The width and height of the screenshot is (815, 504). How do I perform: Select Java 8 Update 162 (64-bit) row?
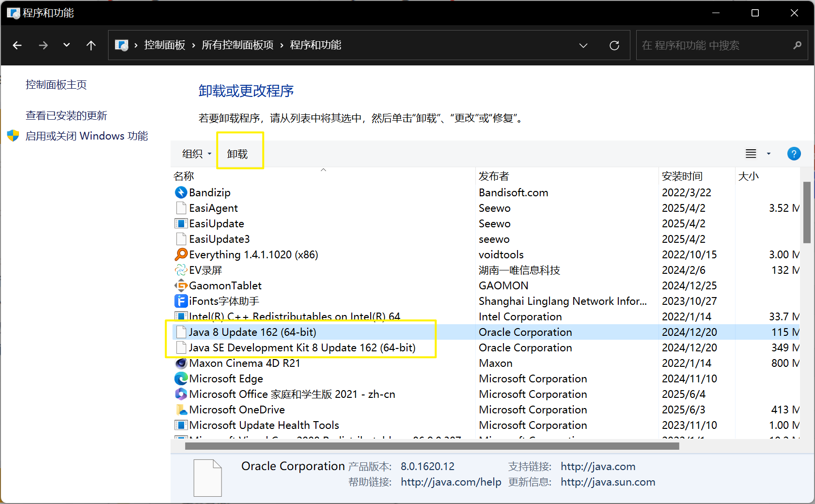(486, 332)
